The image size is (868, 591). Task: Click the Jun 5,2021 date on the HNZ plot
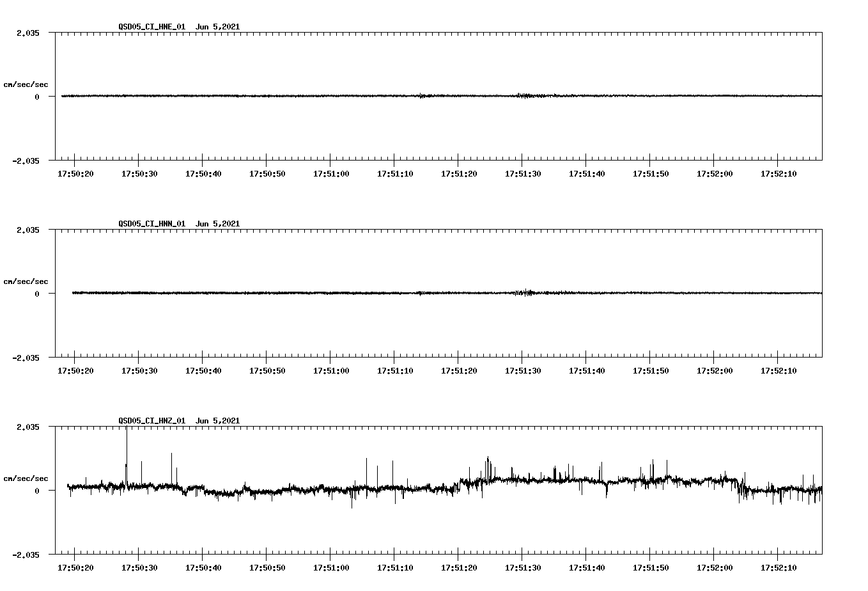[x=218, y=421]
